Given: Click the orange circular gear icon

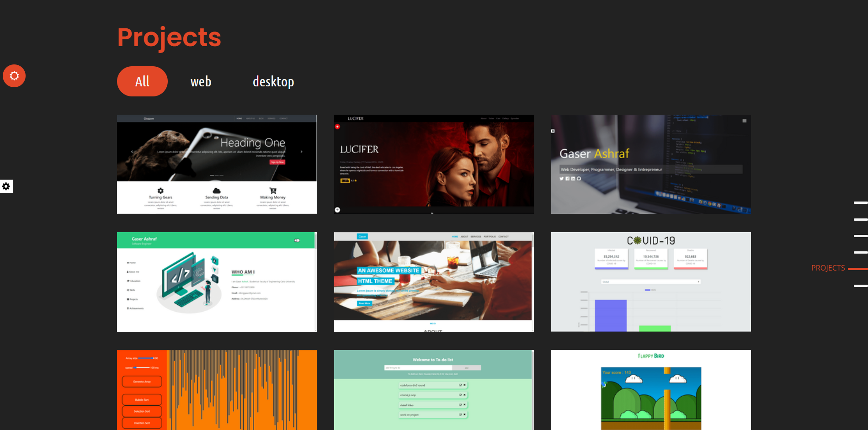Looking at the screenshot, I should [x=14, y=76].
